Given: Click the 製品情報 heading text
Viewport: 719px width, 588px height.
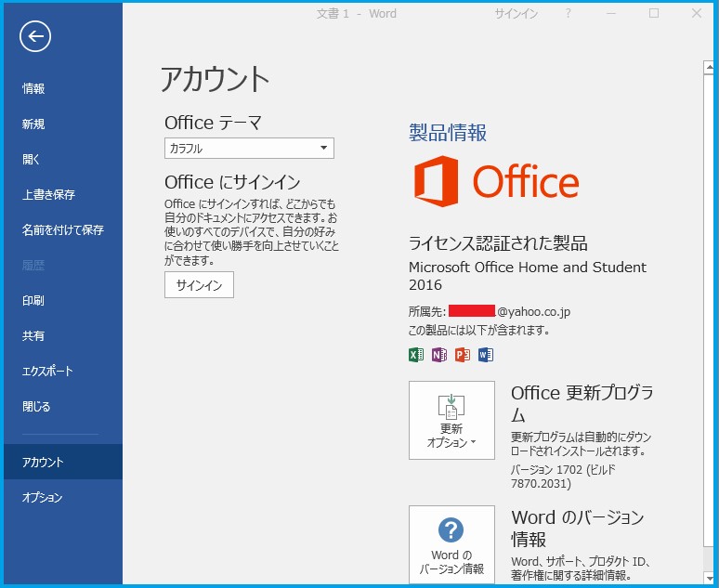Looking at the screenshot, I should pos(448,133).
